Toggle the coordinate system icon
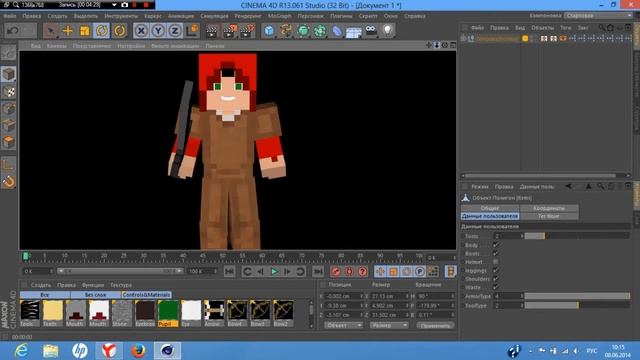640x360 pixels. [192, 31]
